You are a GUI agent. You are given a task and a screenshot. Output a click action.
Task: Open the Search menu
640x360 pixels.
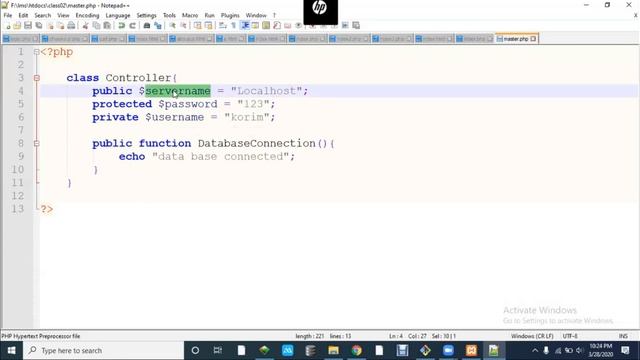[42, 16]
